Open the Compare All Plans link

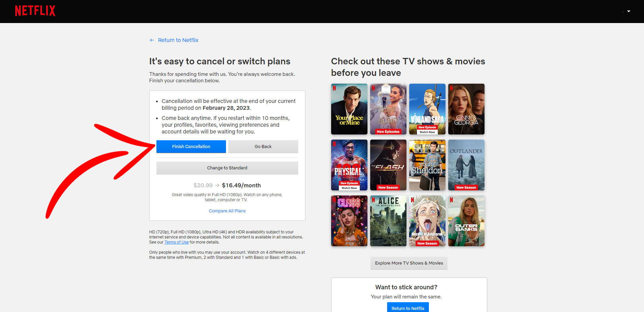(227, 211)
